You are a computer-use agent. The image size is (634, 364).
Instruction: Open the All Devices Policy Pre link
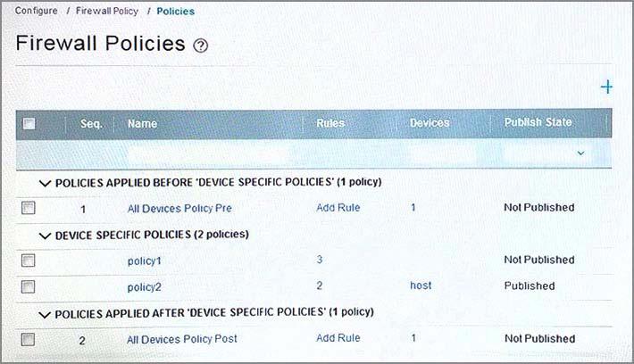tap(179, 209)
